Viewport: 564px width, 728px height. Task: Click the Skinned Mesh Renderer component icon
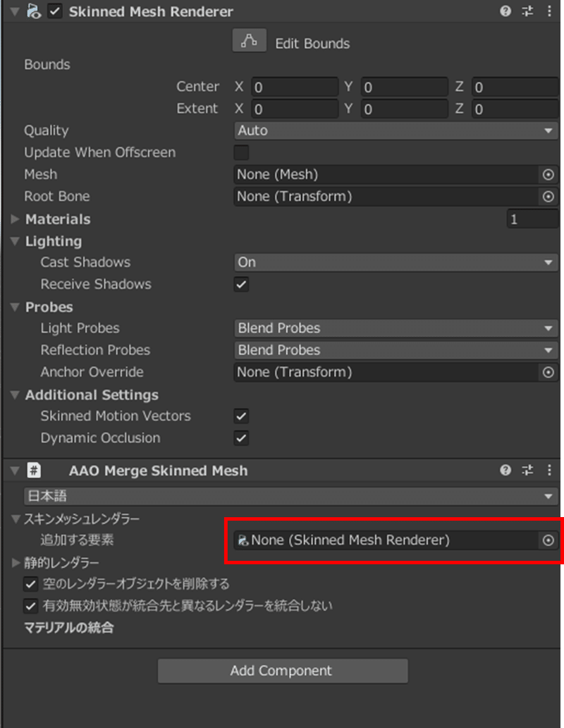coord(33,11)
